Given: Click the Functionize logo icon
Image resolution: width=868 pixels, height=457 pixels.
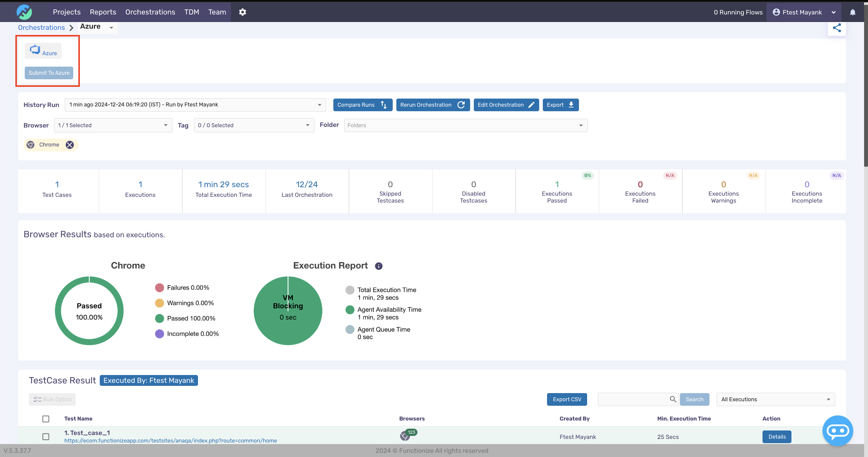Looking at the screenshot, I should click(x=24, y=12).
